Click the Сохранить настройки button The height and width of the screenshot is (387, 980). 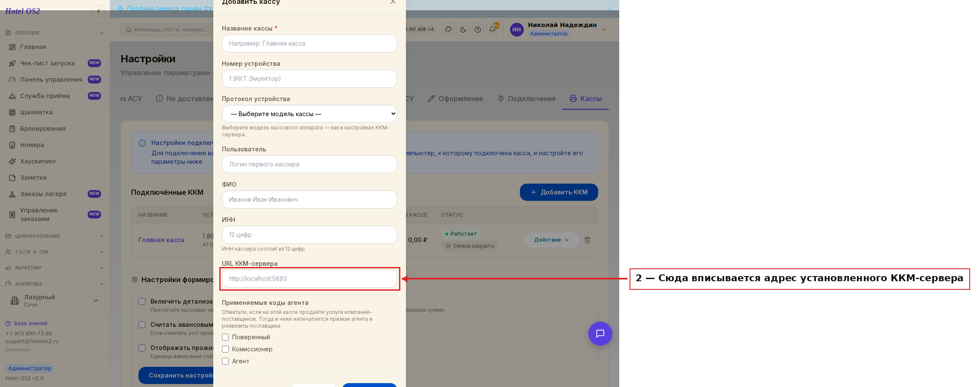coord(176,375)
